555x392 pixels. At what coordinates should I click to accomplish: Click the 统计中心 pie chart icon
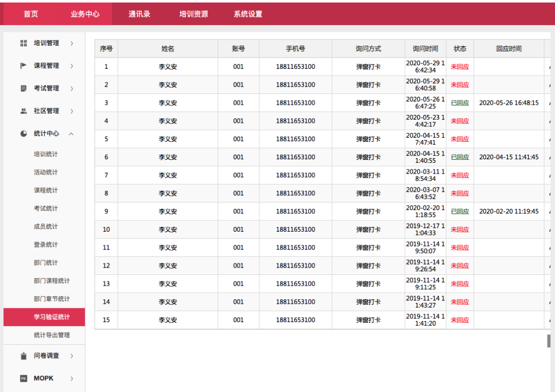coord(24,134)
